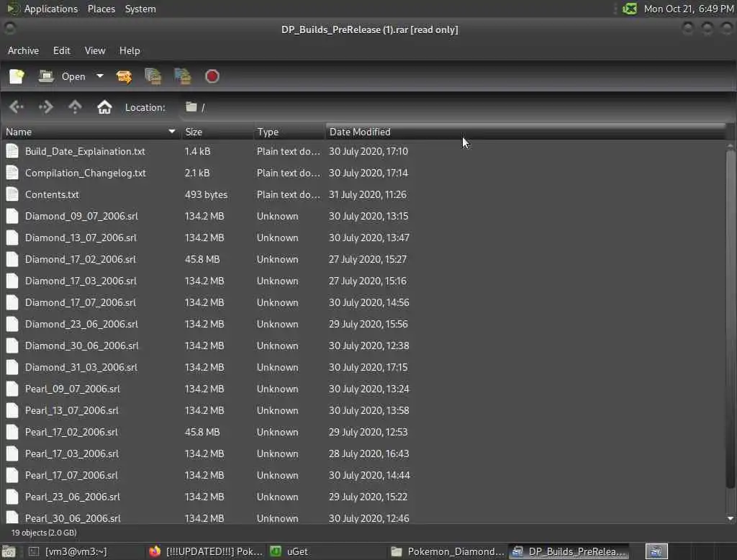This screenshot has width=737, height=560.
Task: Sort by the Name column header
Action: pos(90,132)
